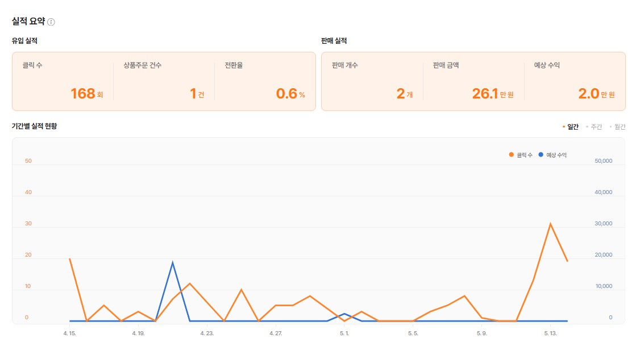Click the left axis value 20
Image resolution: width=644 pixels, height=354 pixels.
pyautogui.click(x=28, y=255)
